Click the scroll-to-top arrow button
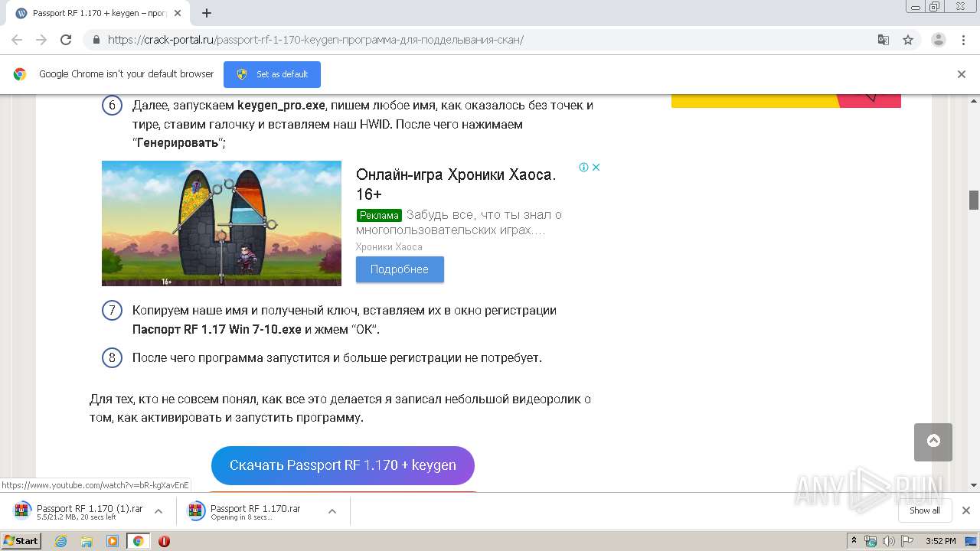The width and height of the screenshot is (980, 551). (x=933, y=442)
